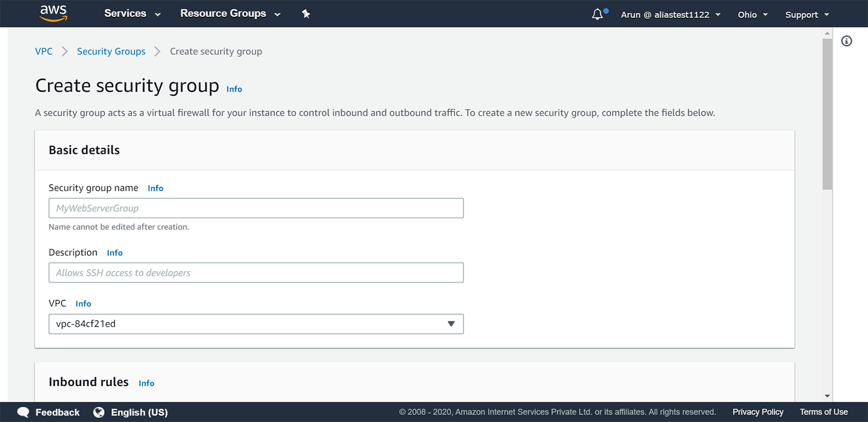Click Info link next to Security group name
Screen dimensions: 868x422
click(x=155, y=188)
